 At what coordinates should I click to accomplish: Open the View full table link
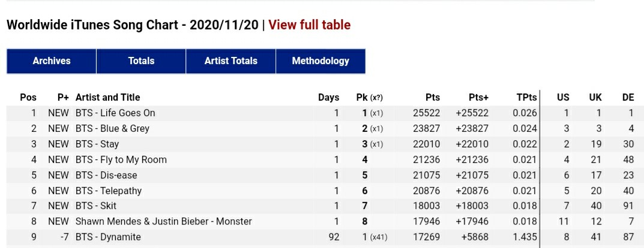tap(309, 25)
